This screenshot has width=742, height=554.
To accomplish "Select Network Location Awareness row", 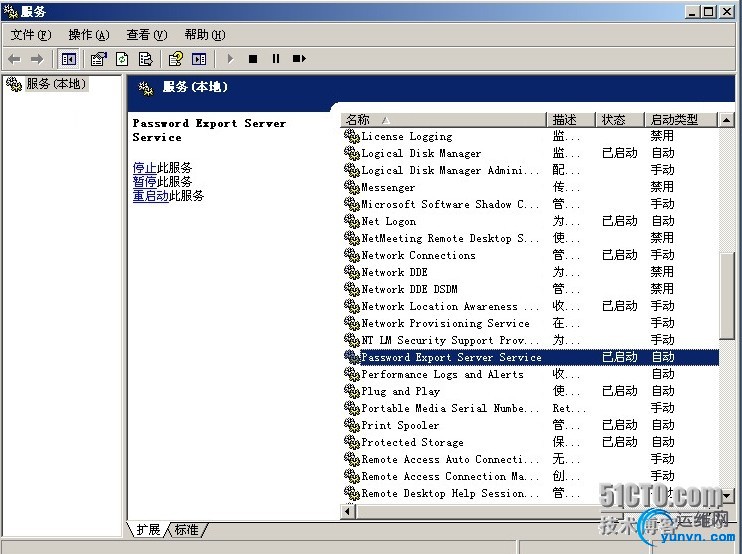I will pyautogui.click(x=530, y=306).
